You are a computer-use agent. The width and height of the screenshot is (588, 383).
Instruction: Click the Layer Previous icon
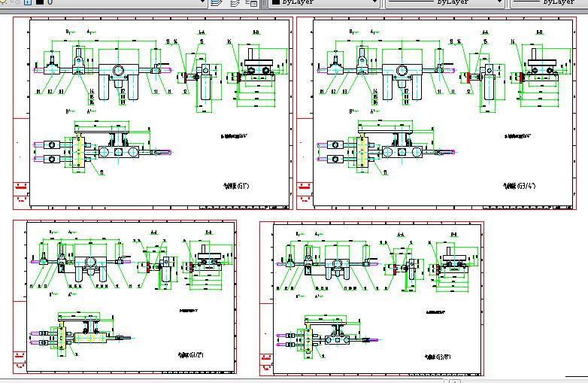tap(235, 2)
